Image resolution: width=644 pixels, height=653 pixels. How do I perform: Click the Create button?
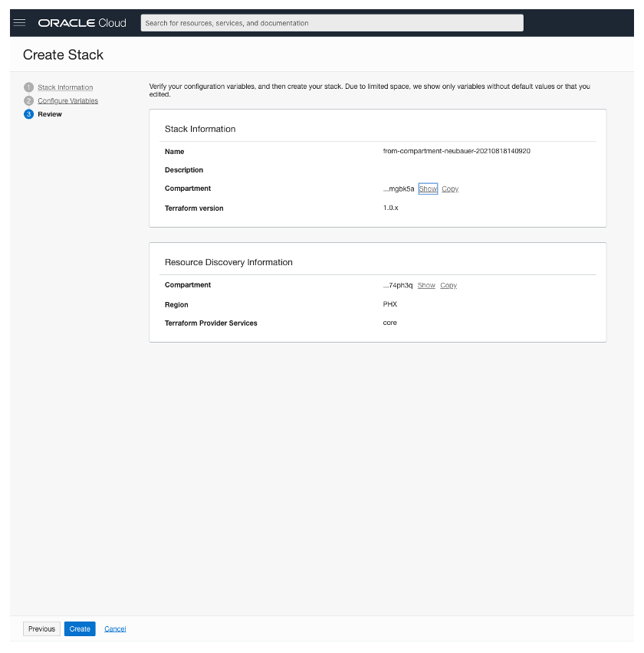(80, 628)
